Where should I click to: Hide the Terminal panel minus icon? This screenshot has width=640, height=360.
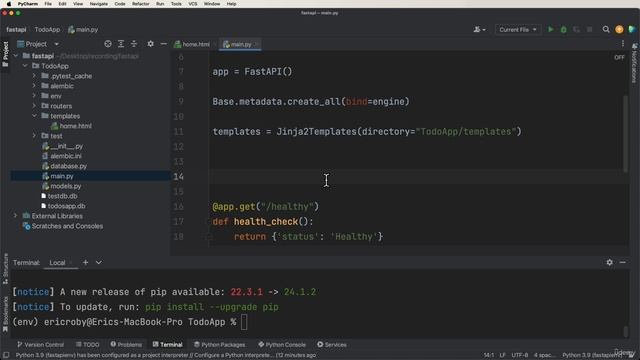(623, 262)
